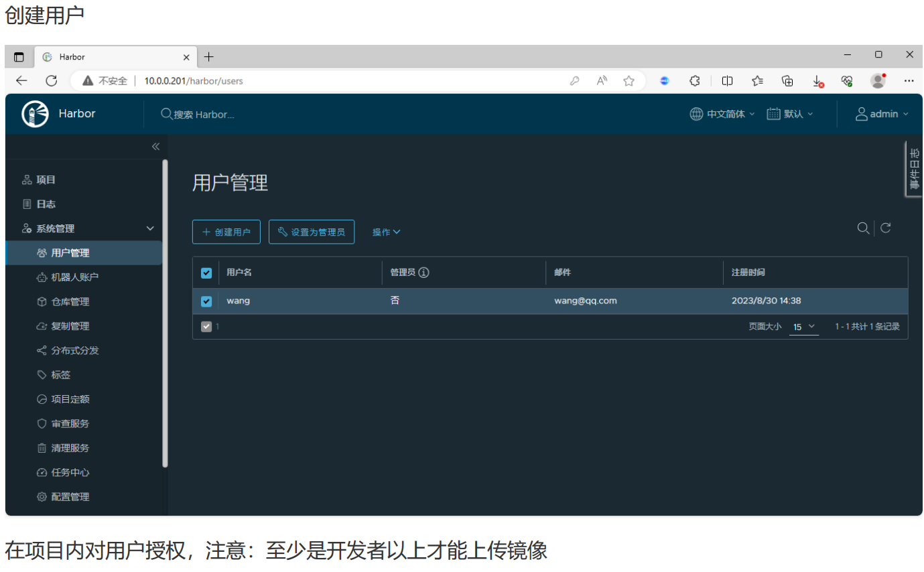
Task: Click the 邮件 column header
Action: pyautogui.click(x=562, y=273)
